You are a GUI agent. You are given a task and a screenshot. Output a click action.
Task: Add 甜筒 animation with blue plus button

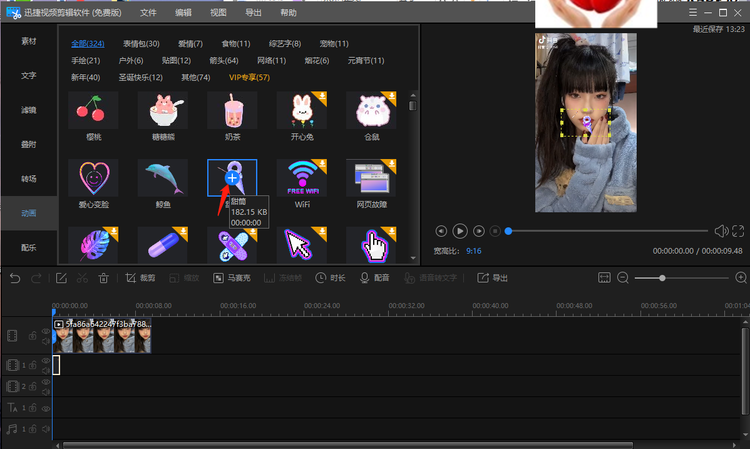[232, 178]
